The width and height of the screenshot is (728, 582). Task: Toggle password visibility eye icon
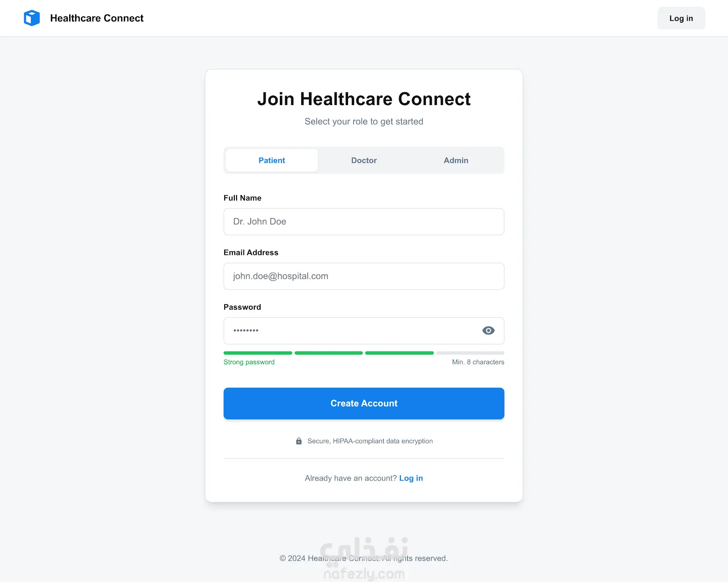click(x=488, y=331)
